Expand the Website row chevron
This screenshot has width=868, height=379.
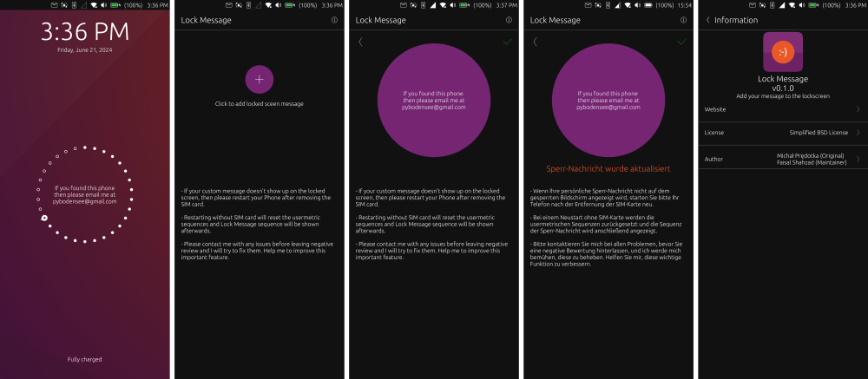pyautogui.click(x=858, y=109)
